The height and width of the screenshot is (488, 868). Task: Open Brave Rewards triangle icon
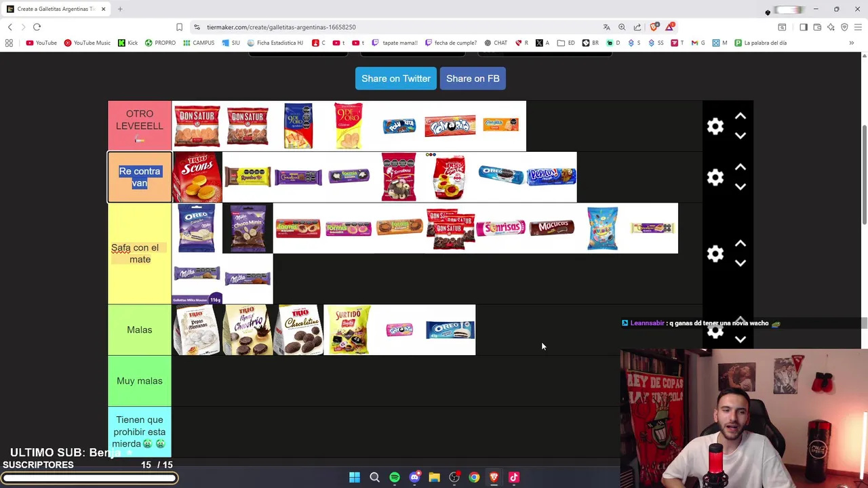670,27
